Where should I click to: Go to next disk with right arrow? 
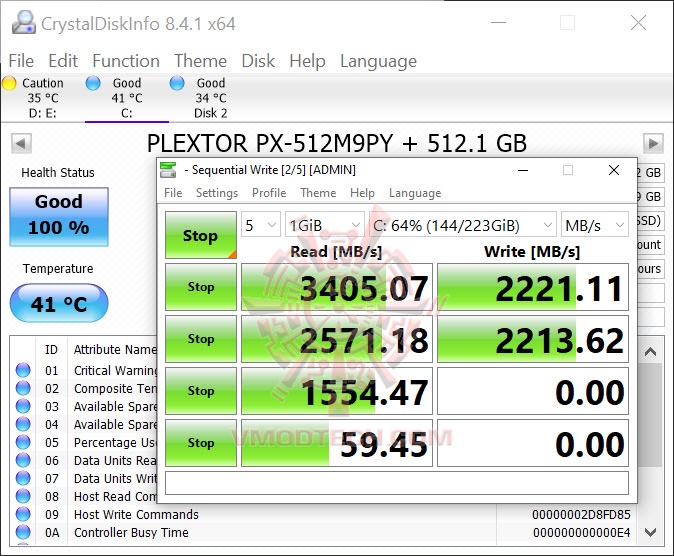653,143
